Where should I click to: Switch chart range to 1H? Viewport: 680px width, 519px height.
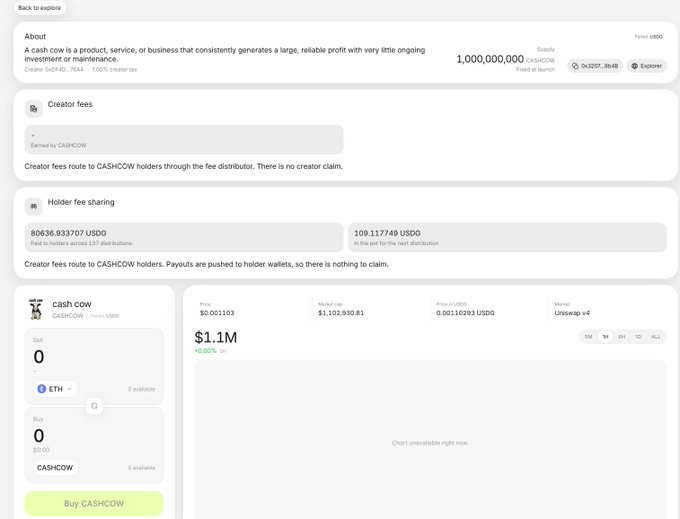(x=605, y=337)
